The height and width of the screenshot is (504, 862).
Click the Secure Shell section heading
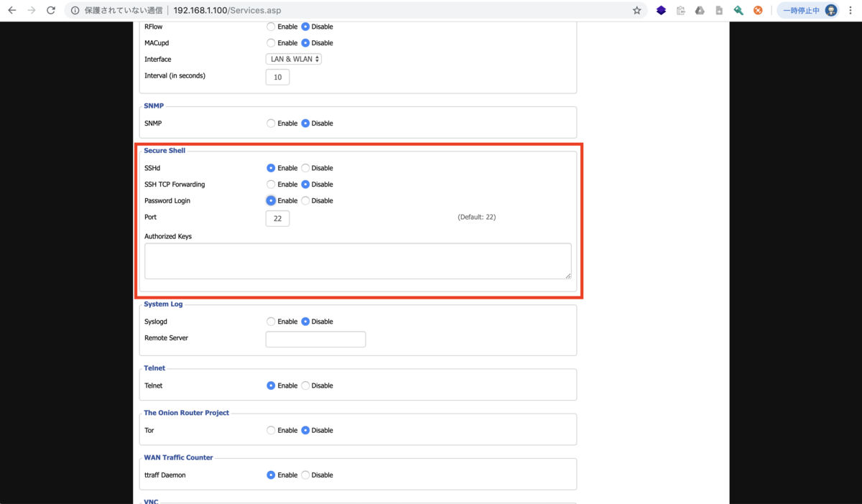(x=164, y=151)
